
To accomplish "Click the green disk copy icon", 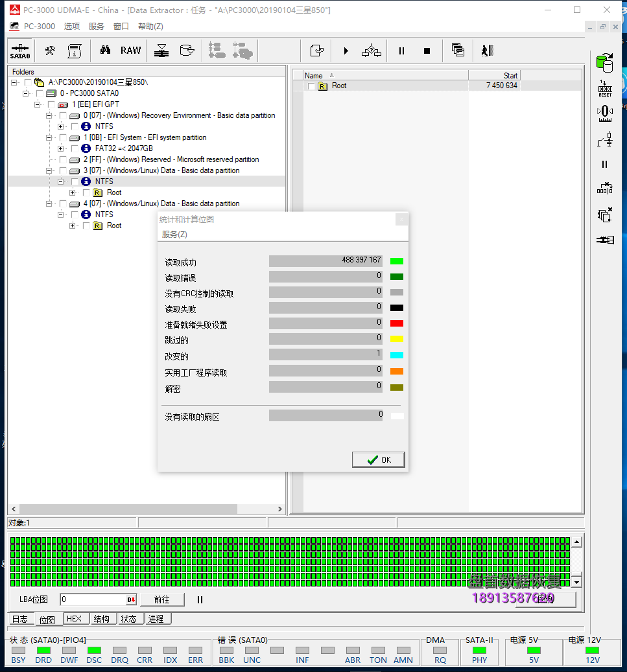I will click(x=604, y=62).
